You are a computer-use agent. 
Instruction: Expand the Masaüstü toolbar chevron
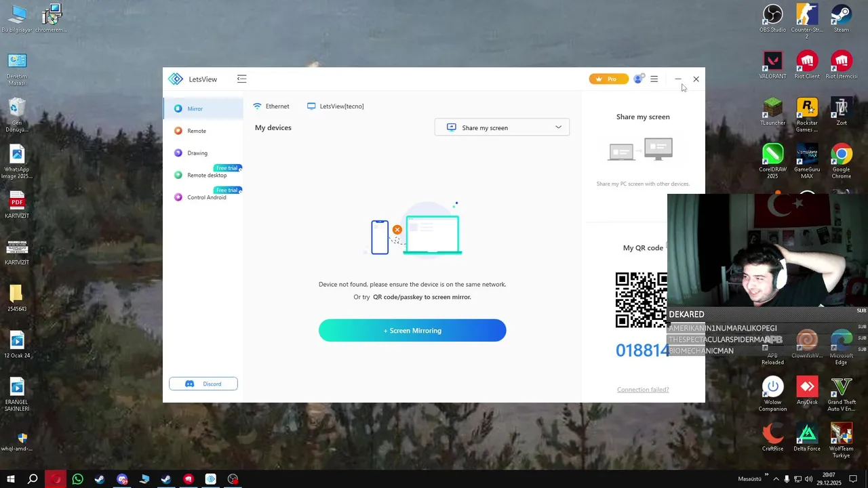(x=767, y=475)
